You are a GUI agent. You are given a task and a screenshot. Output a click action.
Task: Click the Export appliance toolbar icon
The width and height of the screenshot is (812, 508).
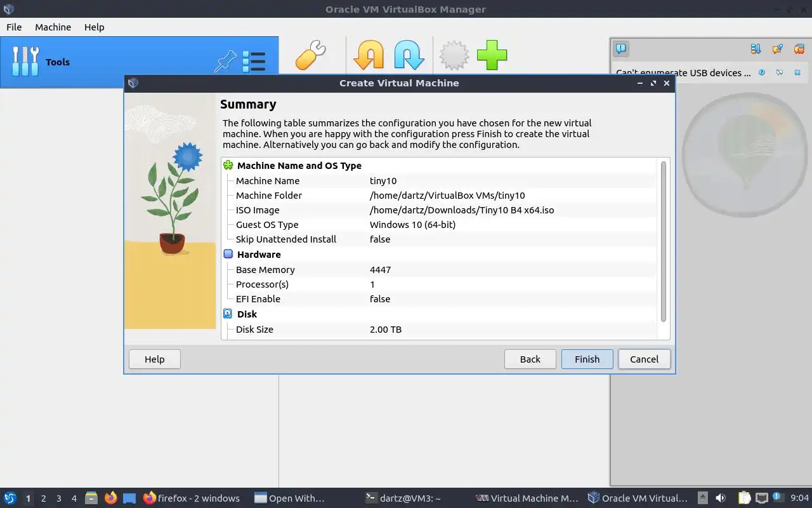pos(409,55)
